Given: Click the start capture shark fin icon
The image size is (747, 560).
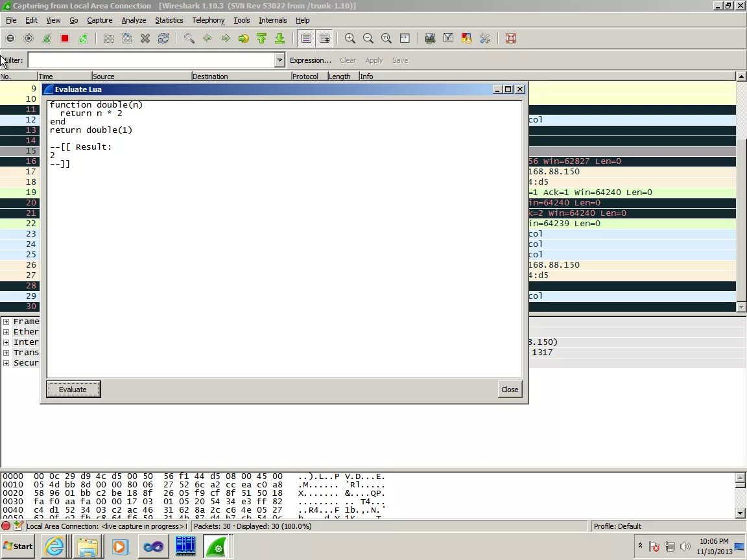Looking at the screenshot, I should (47, 39).
